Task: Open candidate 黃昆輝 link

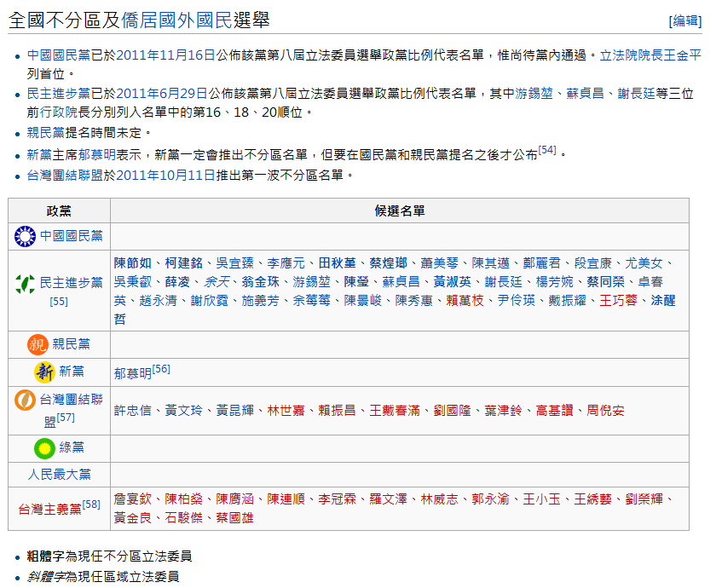Action: [x=235, y=411]
